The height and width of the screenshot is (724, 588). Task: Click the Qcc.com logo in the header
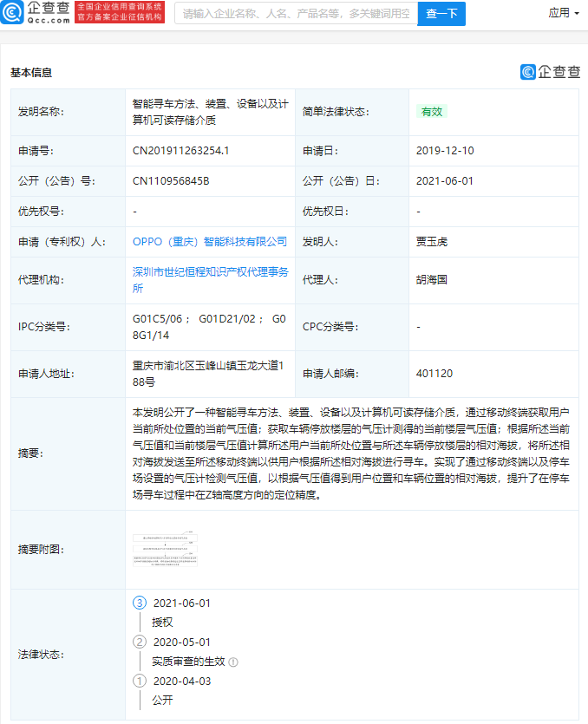pos(36,13)
